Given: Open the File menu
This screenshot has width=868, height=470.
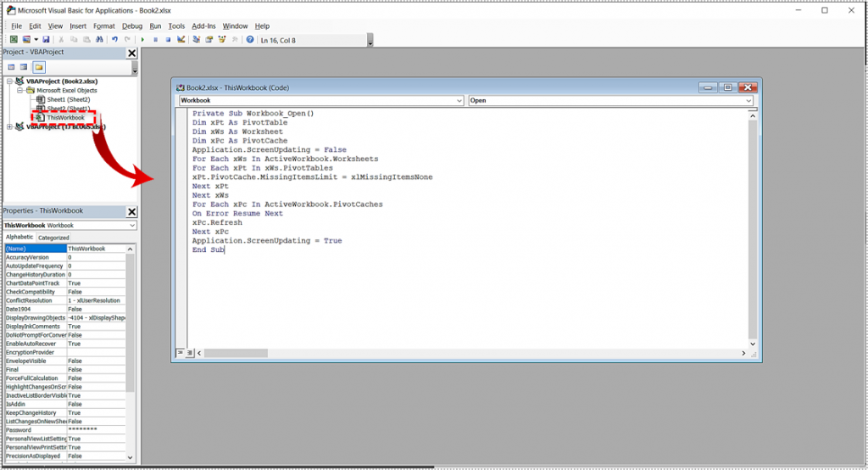Looking at the screenshot, I should pos(17,26).
